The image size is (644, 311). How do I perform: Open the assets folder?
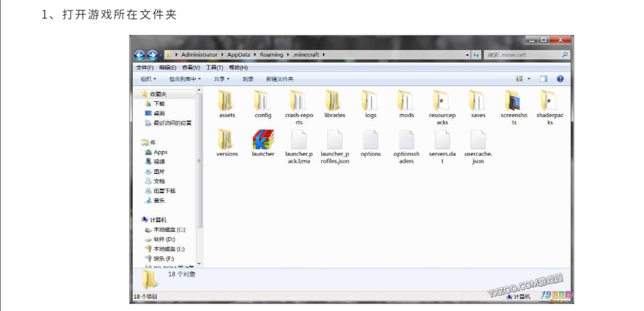pyautogui.click(x=227, y=105)
